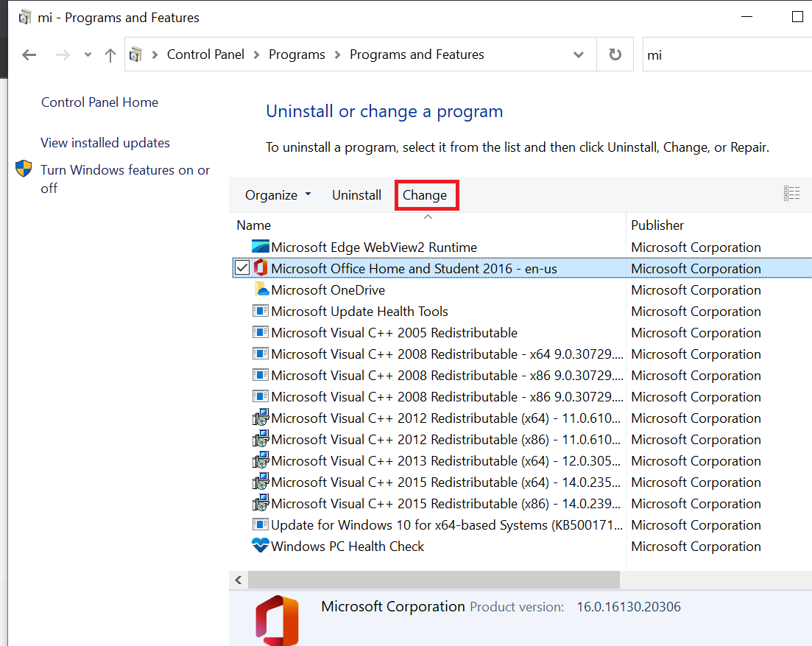Image resolution: width=812 pixels, height=646 pixels.
Task: Expand chevron after Programs breadcrumb
Action: (338, 55)
